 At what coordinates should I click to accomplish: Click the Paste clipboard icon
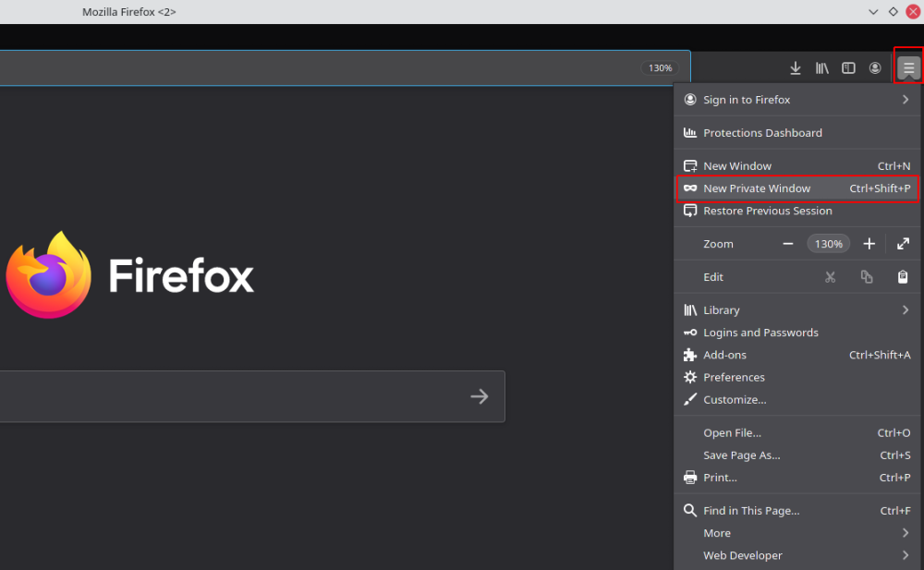click(x=902, y=276)
